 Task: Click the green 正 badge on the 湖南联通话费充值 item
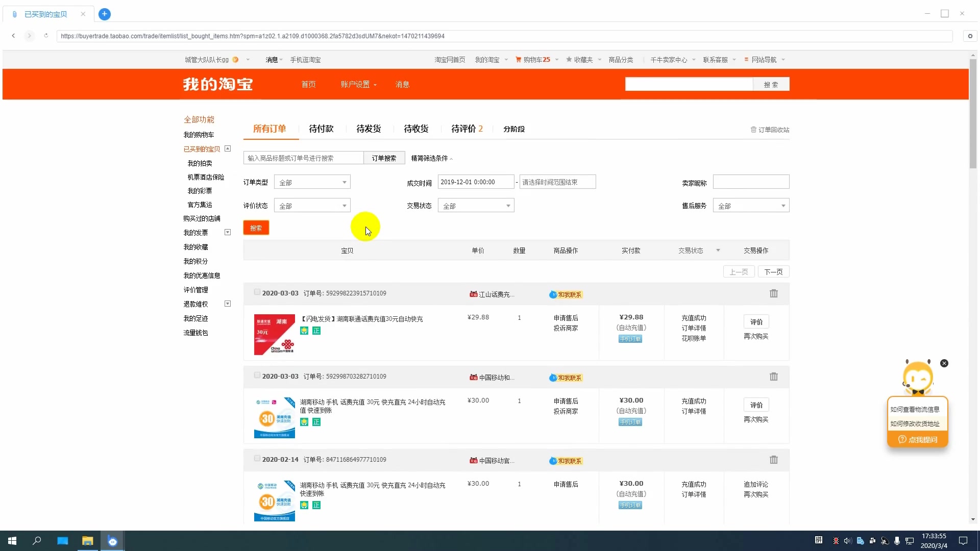316,331
